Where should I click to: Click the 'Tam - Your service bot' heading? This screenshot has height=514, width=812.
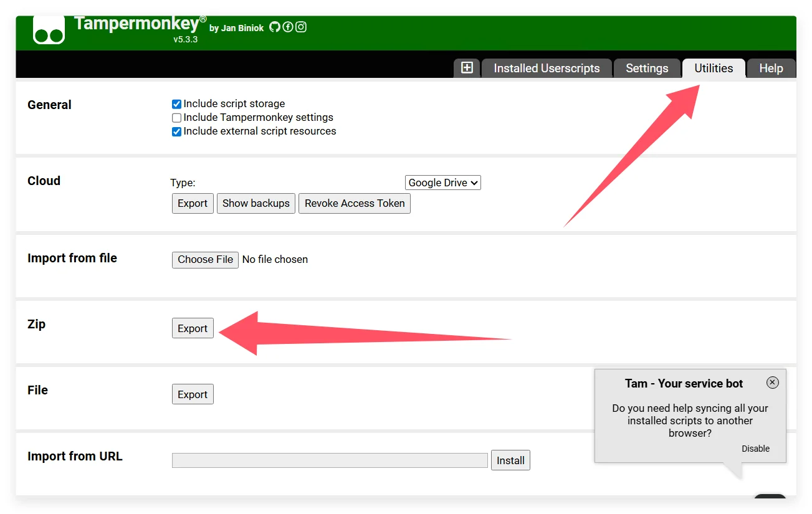click(684, 384)
